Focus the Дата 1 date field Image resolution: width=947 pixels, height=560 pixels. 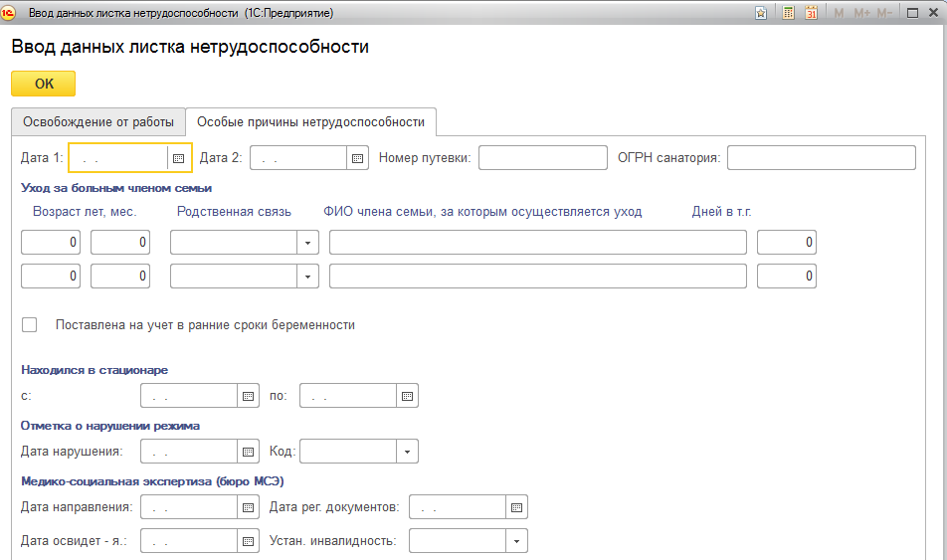[118, 158]
